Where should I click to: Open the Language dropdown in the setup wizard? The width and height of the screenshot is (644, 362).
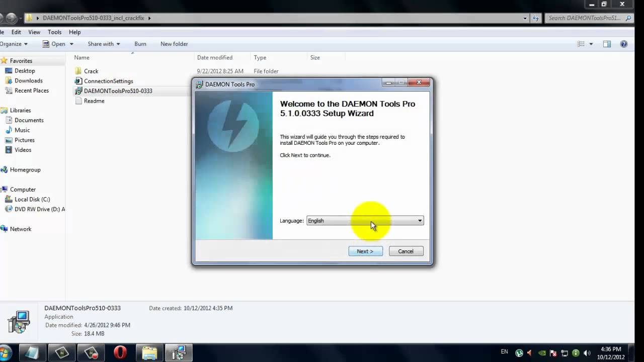pyautogui.click(x=365, y=221)
